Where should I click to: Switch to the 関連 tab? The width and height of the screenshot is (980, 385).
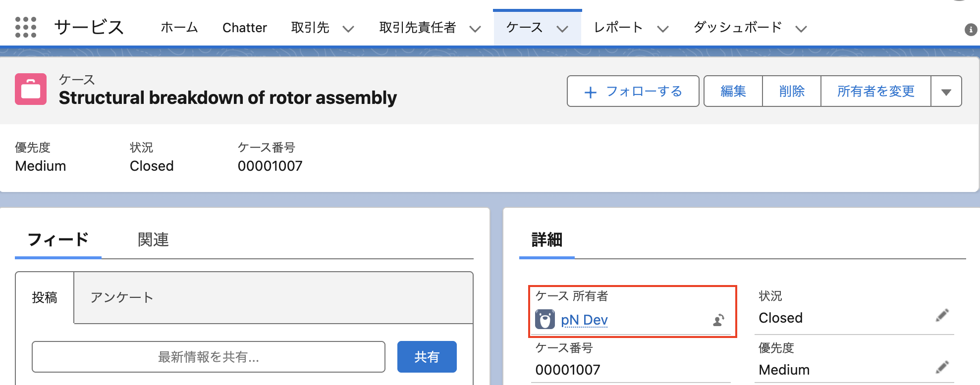pos(153,240)
